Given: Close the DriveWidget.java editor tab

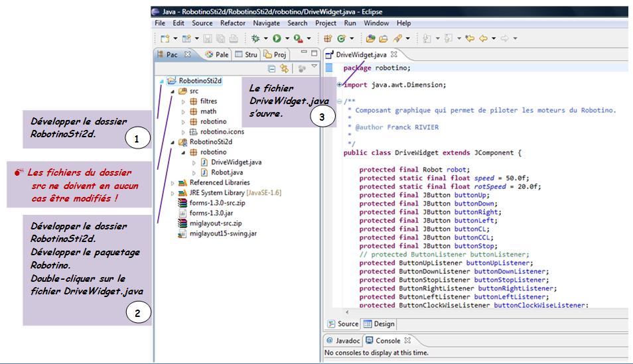Looking at the screenshot, I should [393, 54].
